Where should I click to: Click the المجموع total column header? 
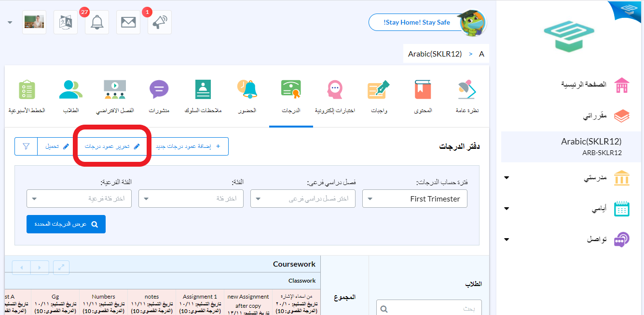click(x=344, y=297)
